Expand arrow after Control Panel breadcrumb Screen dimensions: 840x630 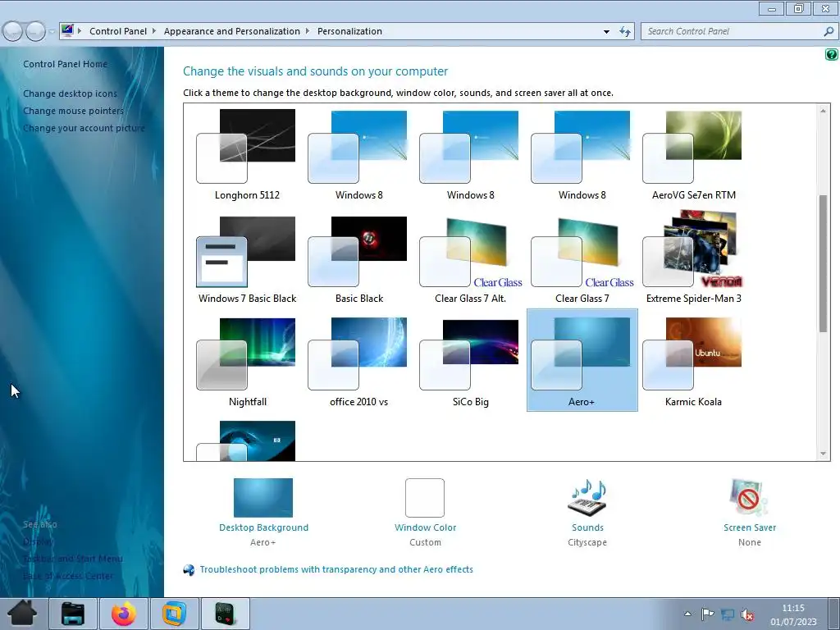click(x=154, y=31)
